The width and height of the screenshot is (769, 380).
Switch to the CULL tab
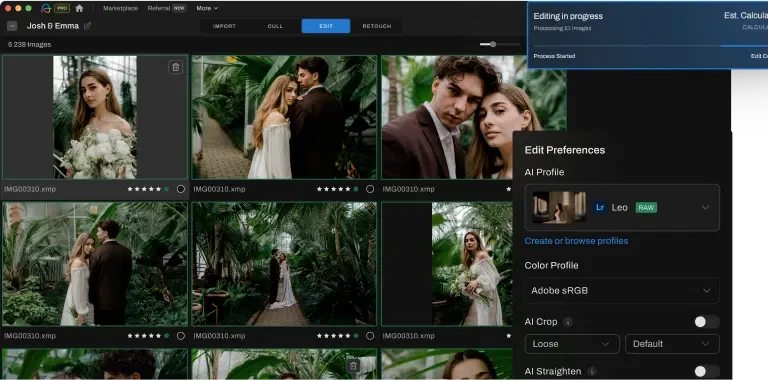pos(275,26)
